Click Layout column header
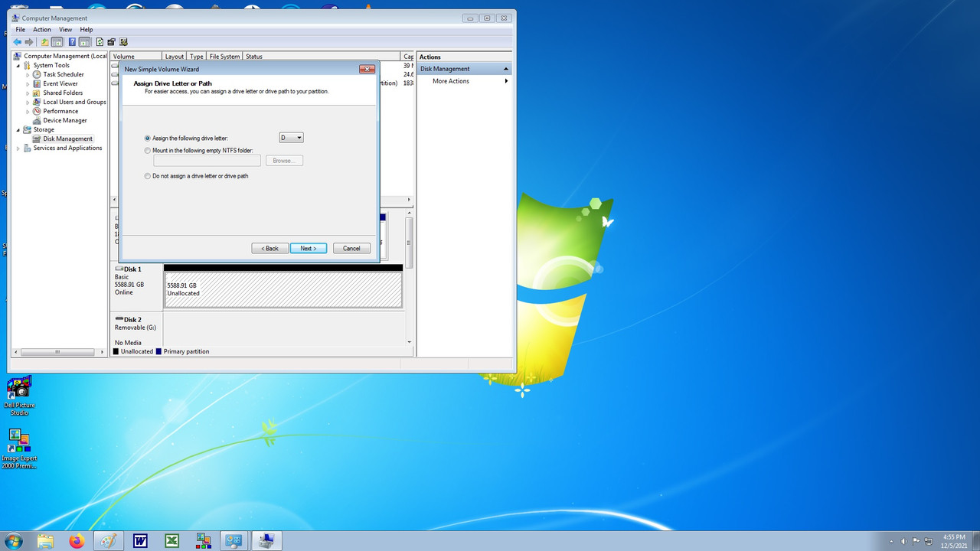This screenshot has width=980, height=551. click(x=175, y=57)
